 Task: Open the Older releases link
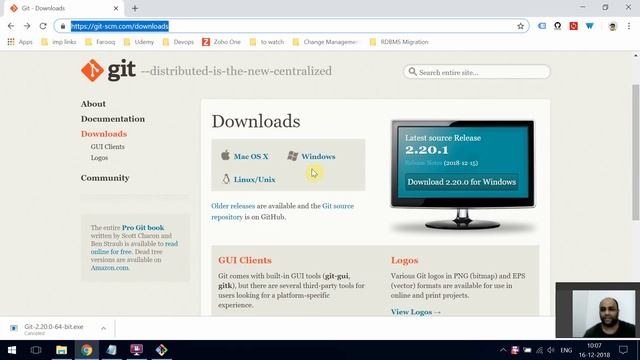(233, 206)
